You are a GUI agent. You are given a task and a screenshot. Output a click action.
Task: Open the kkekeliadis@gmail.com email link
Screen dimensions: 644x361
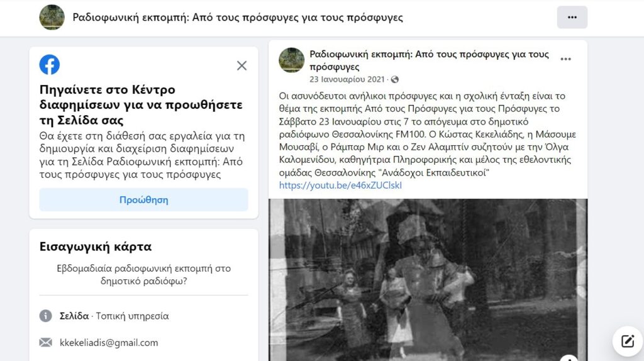109,343
